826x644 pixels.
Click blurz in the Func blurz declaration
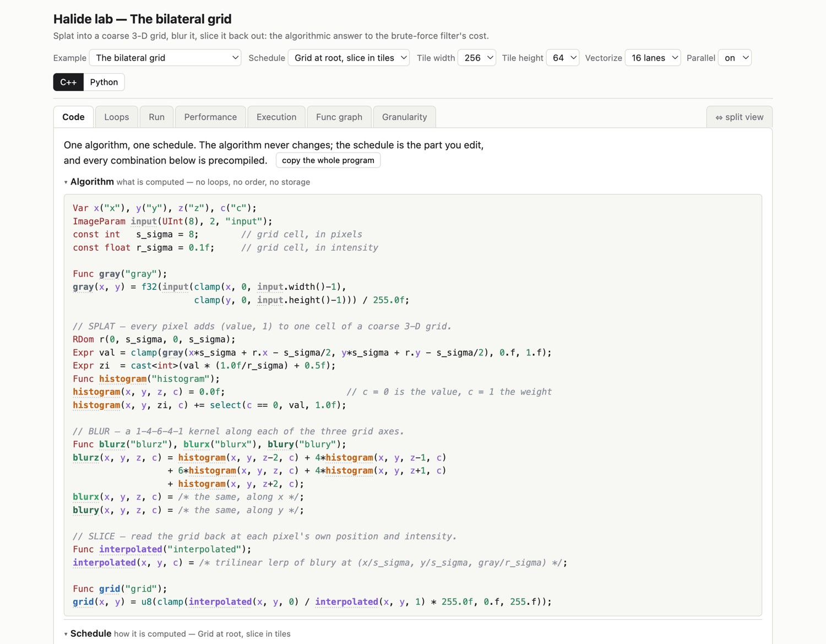point(112,445)
